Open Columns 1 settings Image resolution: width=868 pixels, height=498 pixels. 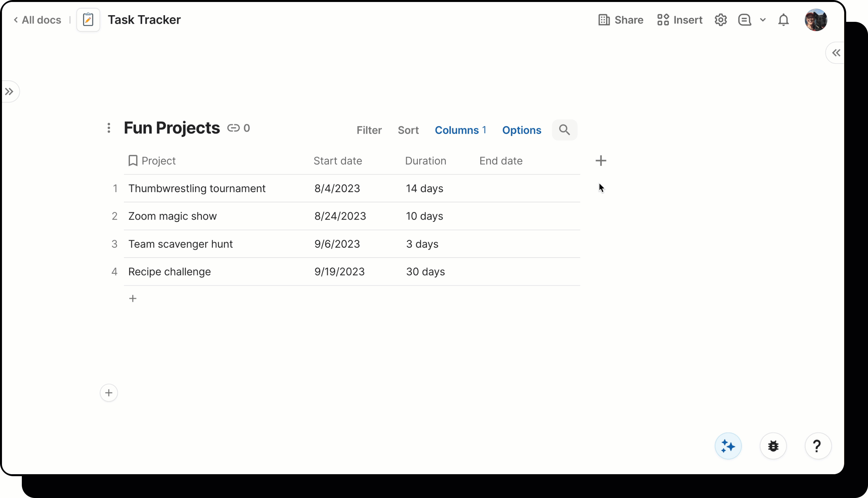460,130
